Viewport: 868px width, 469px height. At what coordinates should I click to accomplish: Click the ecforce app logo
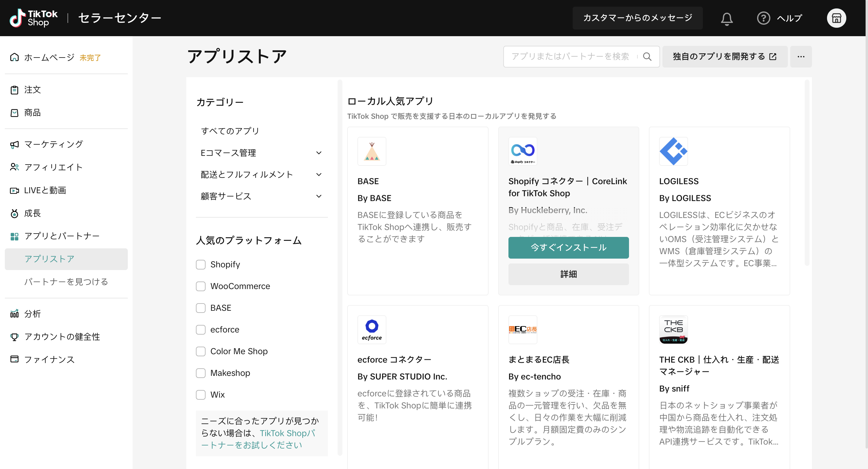pos(372,329)
